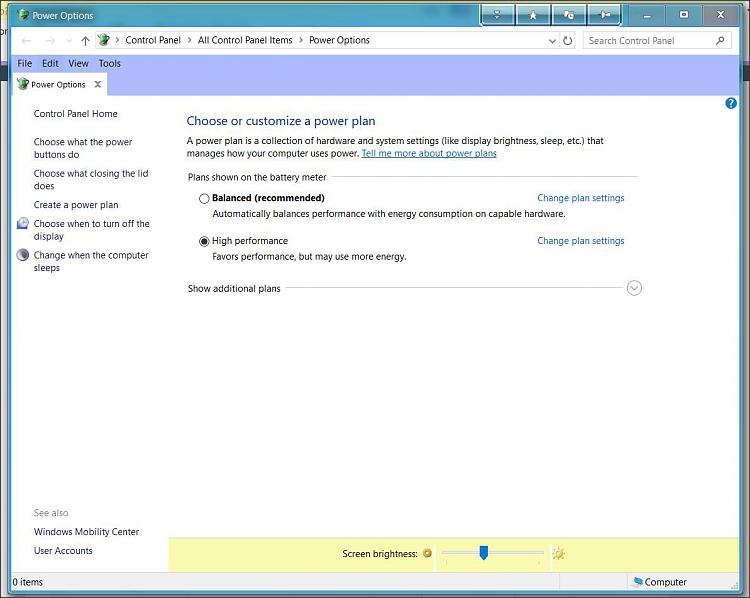Open Control Panel Home
This screenshot has width=750, height=598.
pyautogui.click(x=76, y=113)
